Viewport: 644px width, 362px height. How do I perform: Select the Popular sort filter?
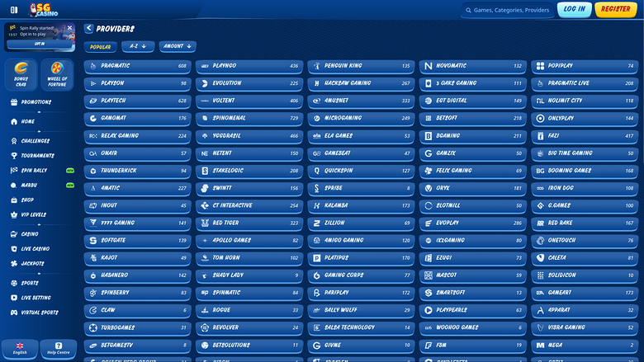[x=100, y=46]
